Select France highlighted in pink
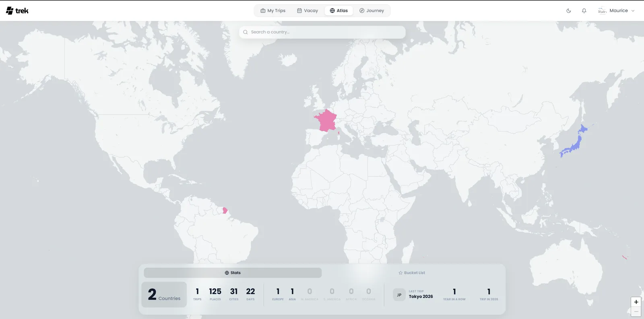The height and width of the screenshot is (319, 644). [x=326, y=121]
